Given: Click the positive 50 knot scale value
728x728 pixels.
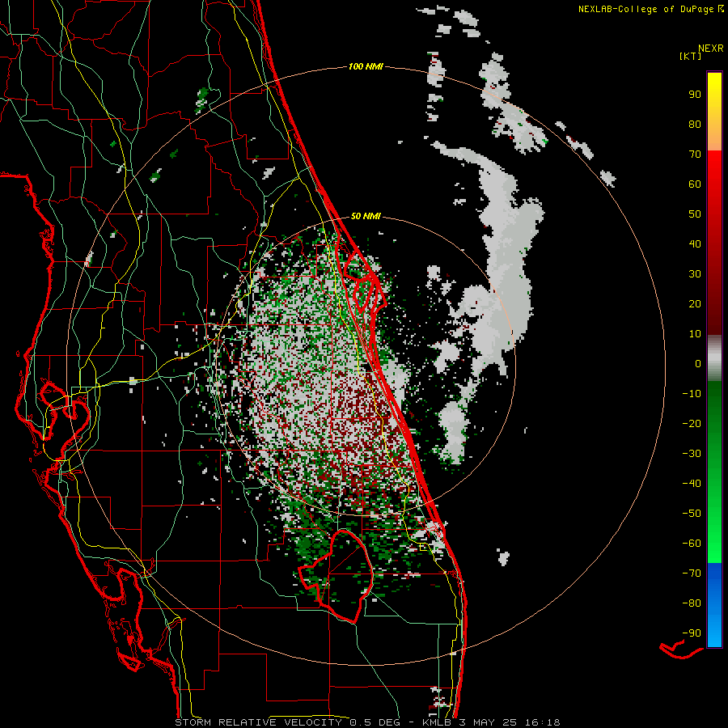Looking at the screenshot, I should (x=695, y=214).
